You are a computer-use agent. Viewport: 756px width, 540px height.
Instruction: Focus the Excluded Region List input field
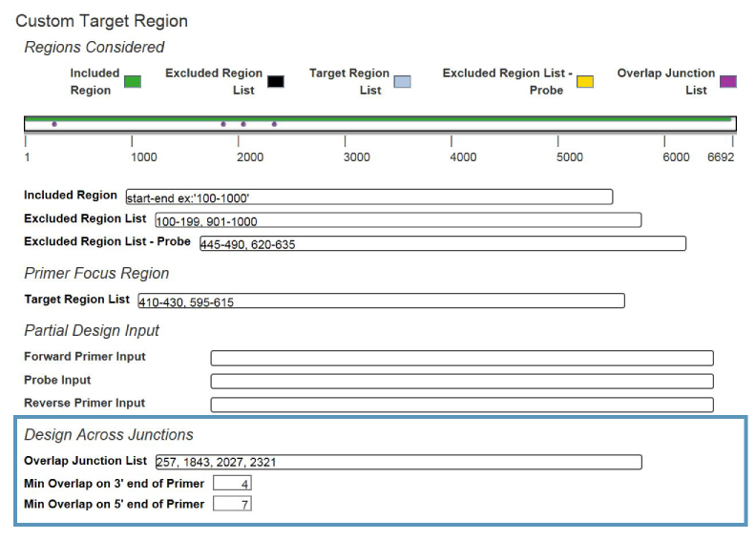(x=398, y=220)
